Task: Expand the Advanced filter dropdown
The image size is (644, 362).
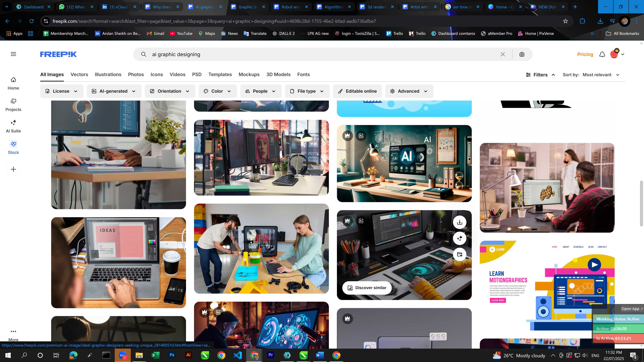Action: pyautogui.click(x=409, y=91)
